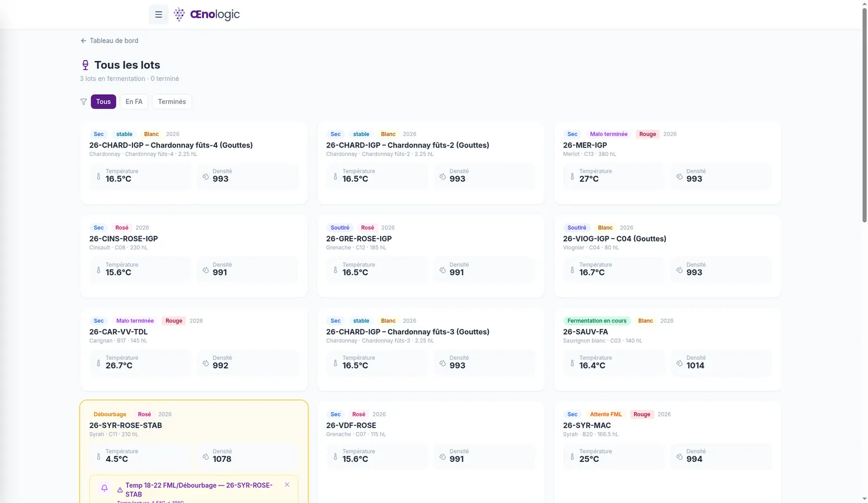Click the filter funnel icon

[x=84, y=101]
